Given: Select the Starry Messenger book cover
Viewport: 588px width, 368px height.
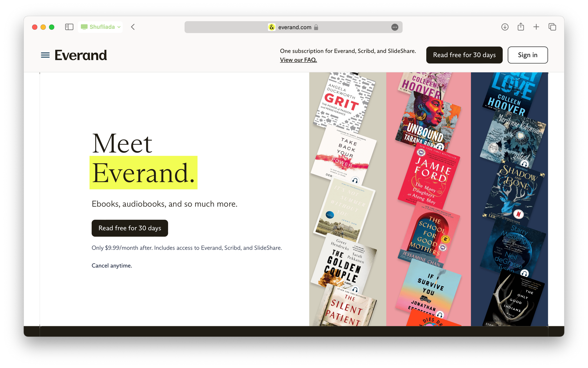Looking at the screenshot, I should tap(513, 248).
